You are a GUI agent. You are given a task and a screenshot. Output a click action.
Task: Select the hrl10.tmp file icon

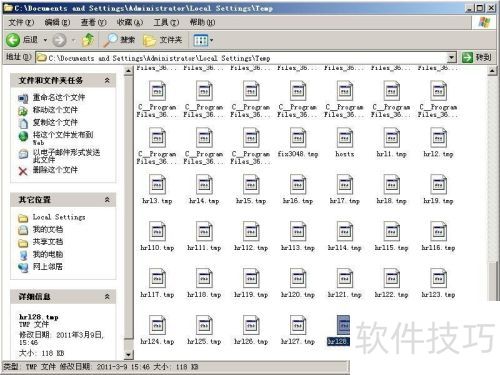(x=157, y=231)
